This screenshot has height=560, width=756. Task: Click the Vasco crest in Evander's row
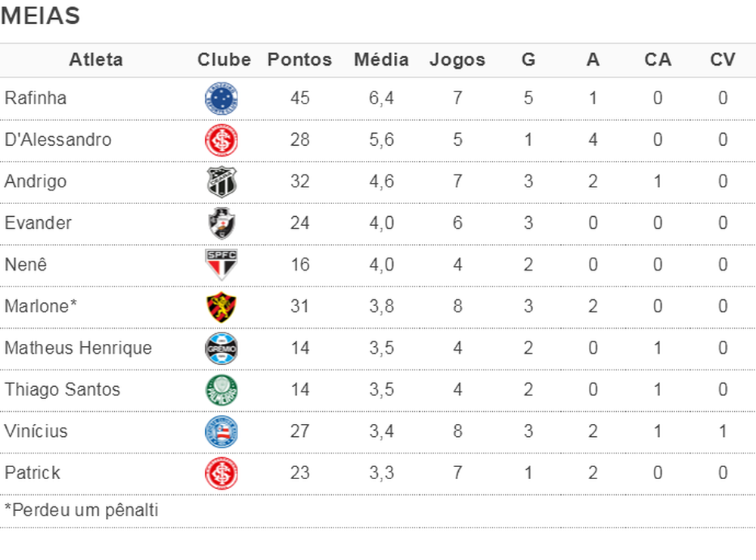click(222, 224)
